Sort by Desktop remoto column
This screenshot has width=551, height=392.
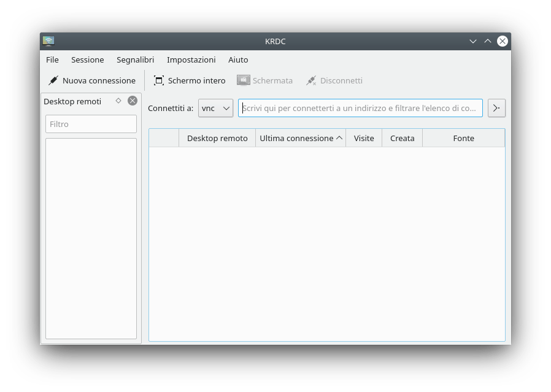217,138
